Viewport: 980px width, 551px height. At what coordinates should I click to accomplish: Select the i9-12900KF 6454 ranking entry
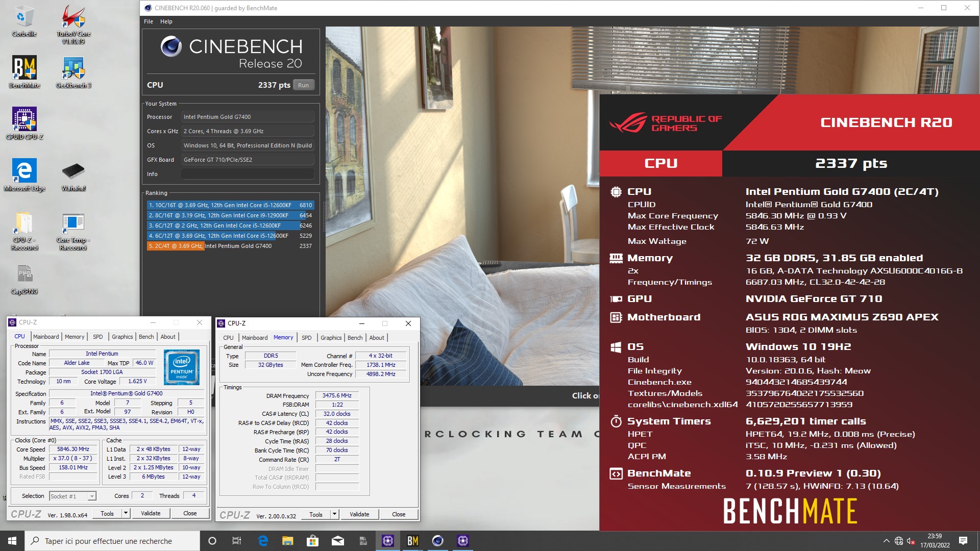tap(230, 215)
